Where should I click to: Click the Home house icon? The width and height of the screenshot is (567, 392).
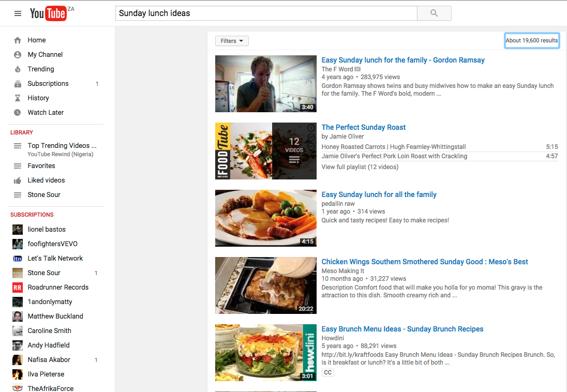pos(18,40)
